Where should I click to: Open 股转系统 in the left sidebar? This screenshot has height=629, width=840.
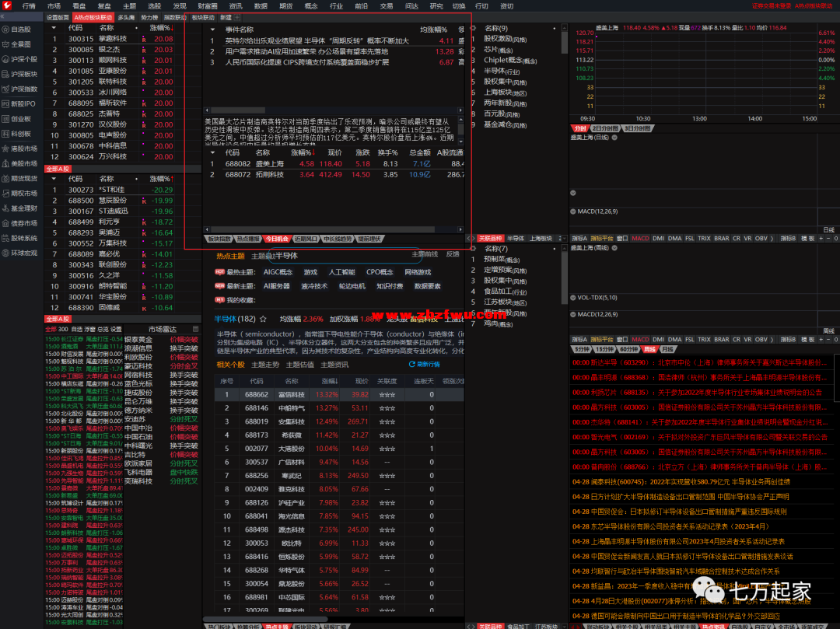tap(20, 238)
